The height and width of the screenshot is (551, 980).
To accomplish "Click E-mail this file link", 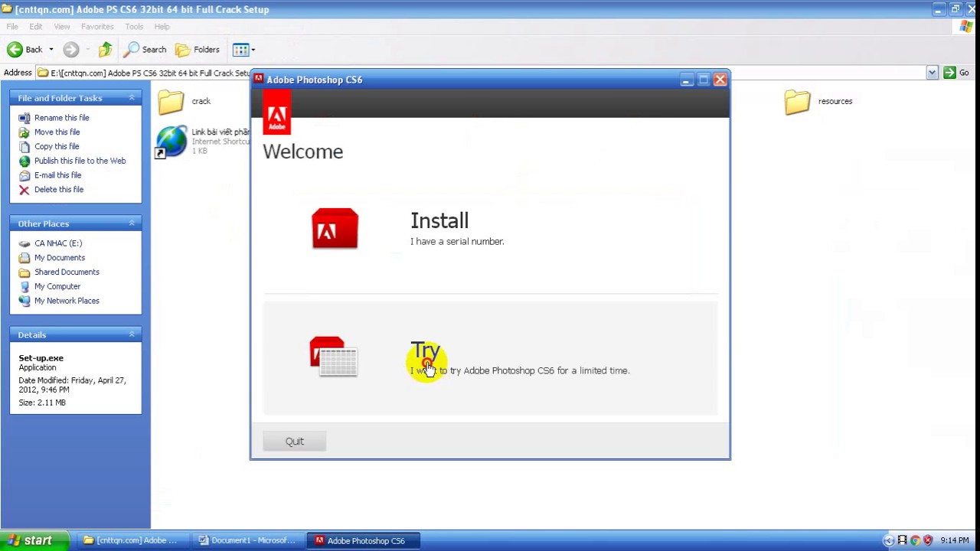I will 57,175.
